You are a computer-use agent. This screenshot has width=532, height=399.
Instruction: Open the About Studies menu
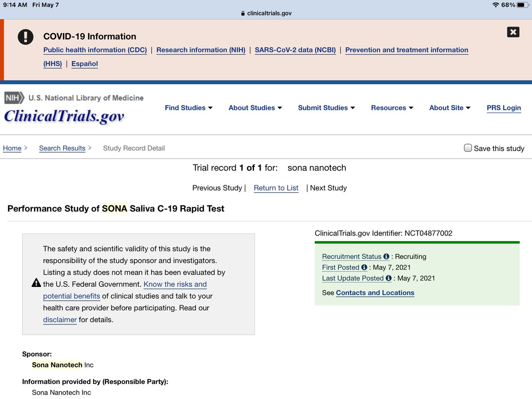(255, 108)
